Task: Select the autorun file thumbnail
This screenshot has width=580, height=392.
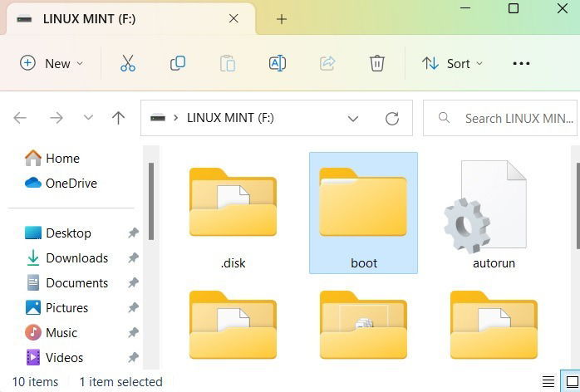Action: pyautogui.click(x=493, y=213)
